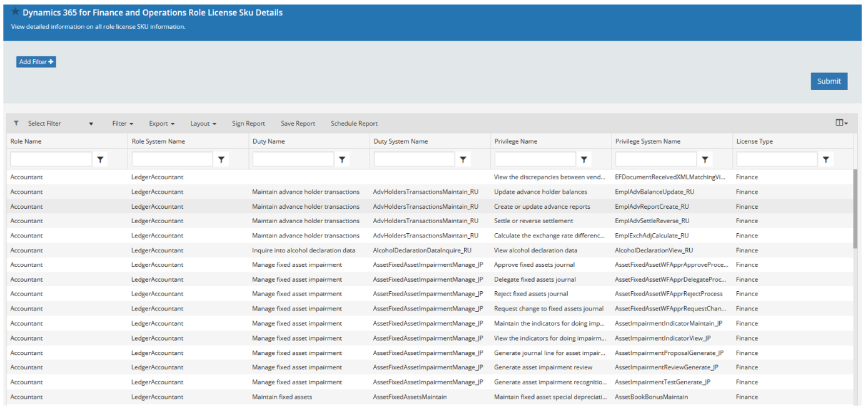Focus the Privilege Name filter text box
Image resolution: width=868 pixels, height=415 pixels.
pyautogui.click(x=535, y=160)
